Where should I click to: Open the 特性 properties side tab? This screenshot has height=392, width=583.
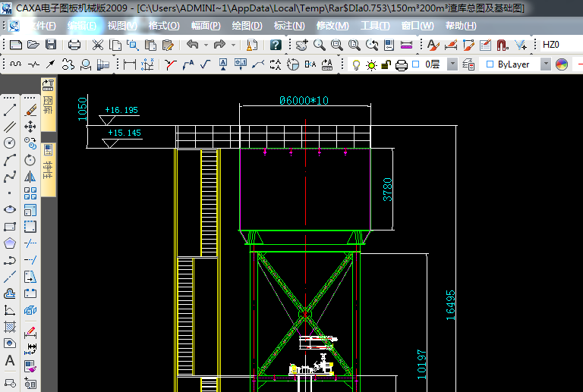point(49,170)
